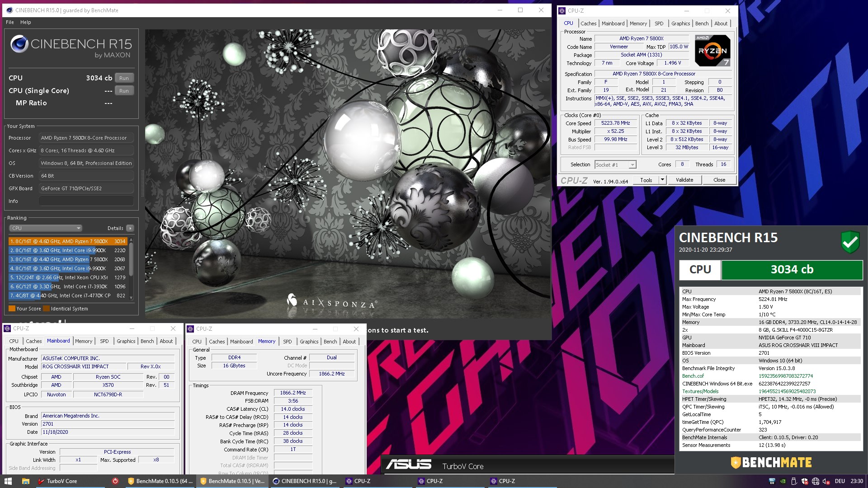Open File Explorer from the taskbar
This screenshot has height=488, width=868.
click(x=26, y=481)
